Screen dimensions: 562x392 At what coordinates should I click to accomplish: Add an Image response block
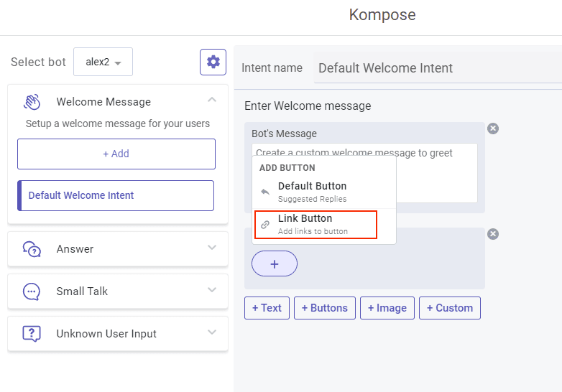387,308
